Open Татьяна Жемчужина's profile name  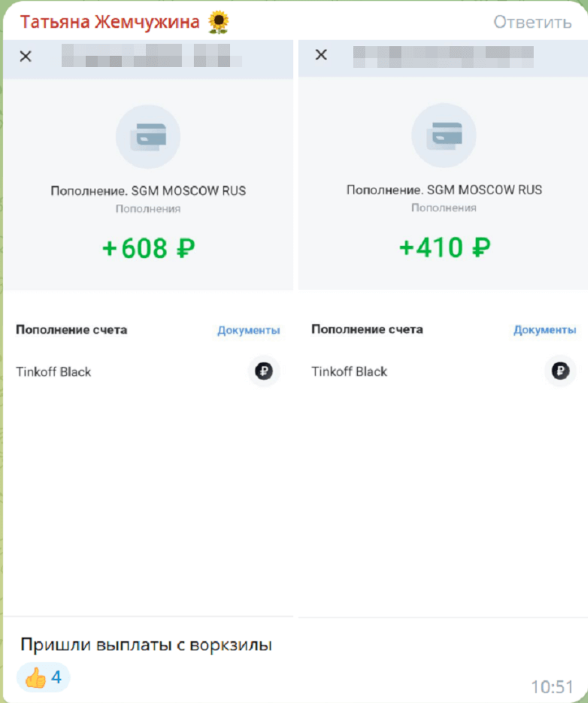click(x=110, y=22)
